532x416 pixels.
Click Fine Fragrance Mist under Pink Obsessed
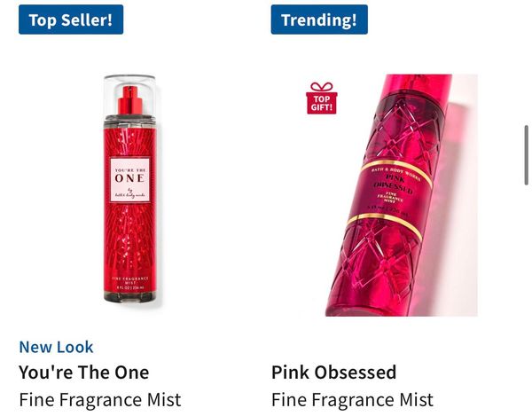(352, 399)
